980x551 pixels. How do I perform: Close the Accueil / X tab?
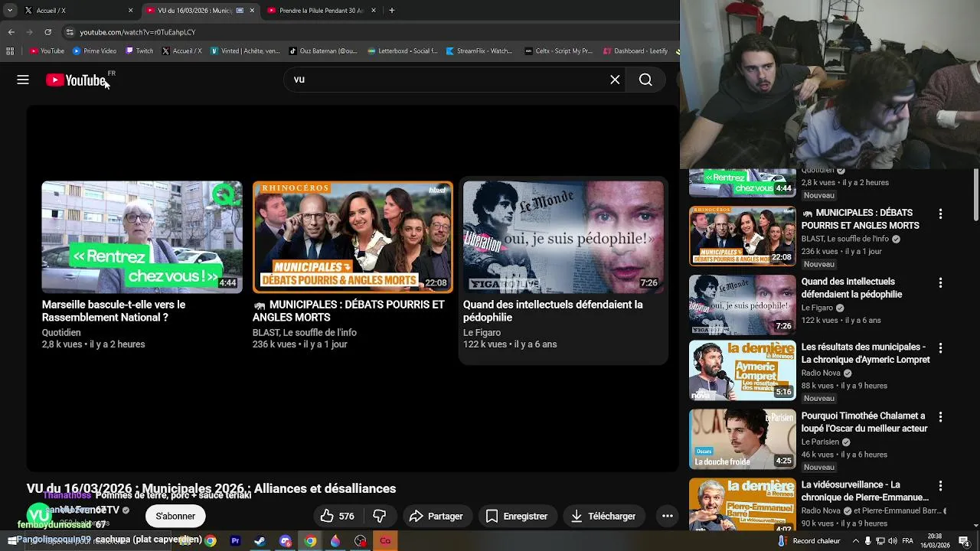[x=130, y=11]
